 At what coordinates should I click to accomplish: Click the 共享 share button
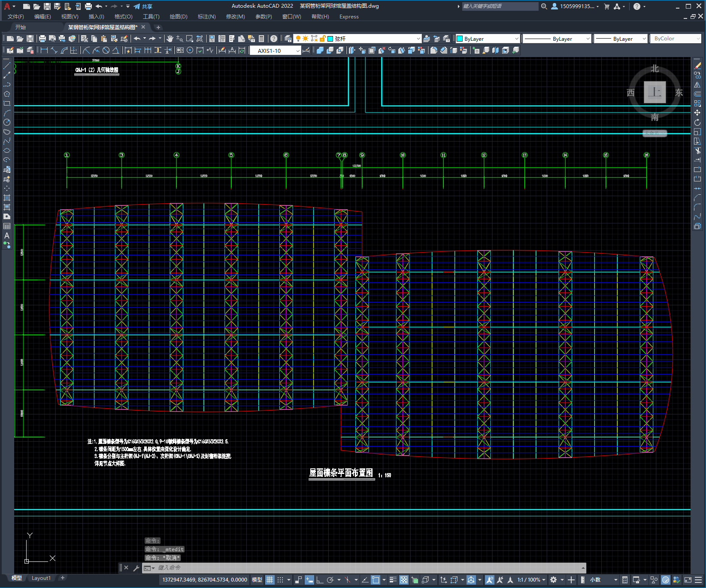[143, 6]
